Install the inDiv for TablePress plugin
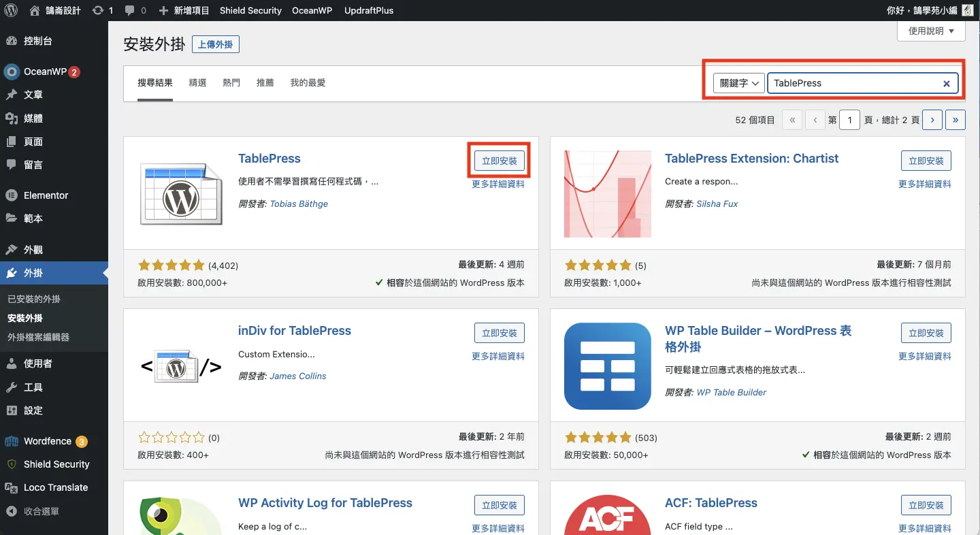Image resolution: width=980 pixels, height=535 pixels. pyautogui.click(x=500, y=333)
